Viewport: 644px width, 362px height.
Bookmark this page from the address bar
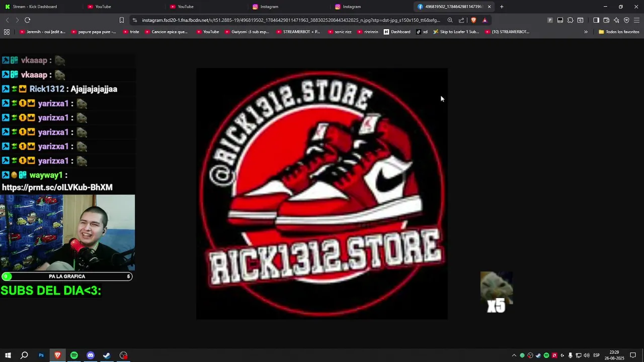(121, 20)
